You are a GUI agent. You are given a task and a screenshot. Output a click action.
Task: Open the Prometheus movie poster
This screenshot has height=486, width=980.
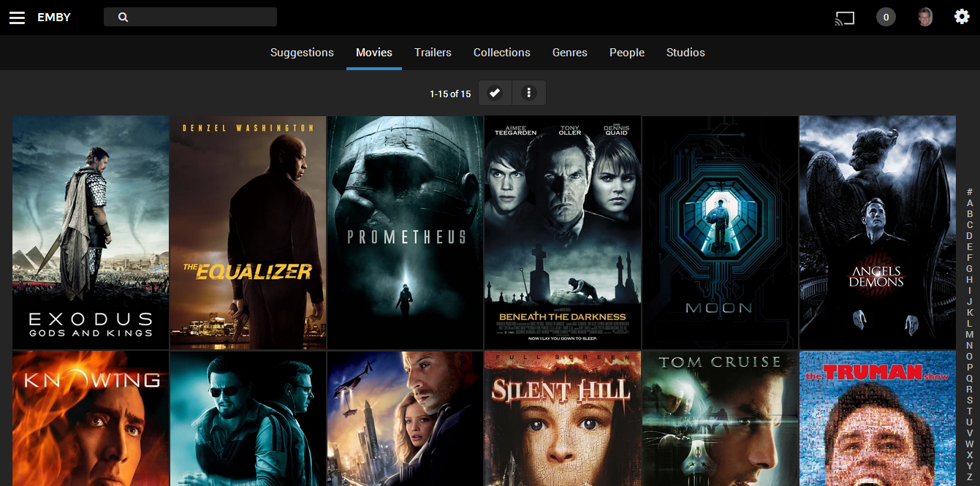(x=405, y=232)
